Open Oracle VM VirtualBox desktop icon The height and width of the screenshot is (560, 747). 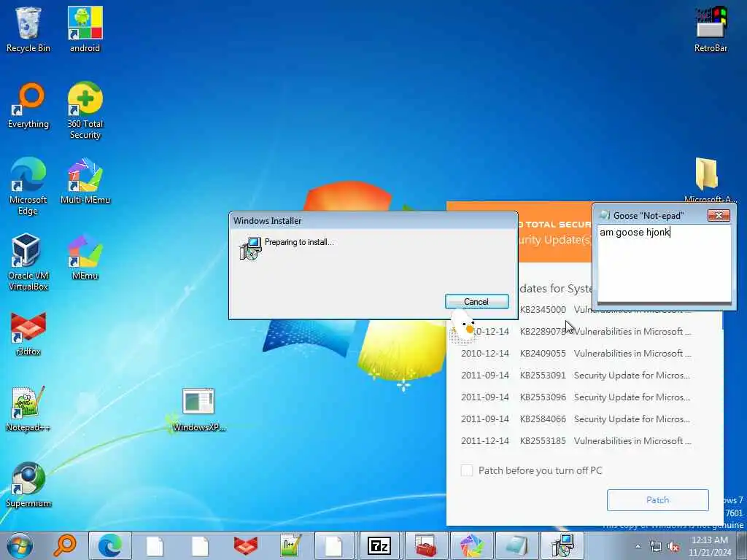[x=28, y=262]
